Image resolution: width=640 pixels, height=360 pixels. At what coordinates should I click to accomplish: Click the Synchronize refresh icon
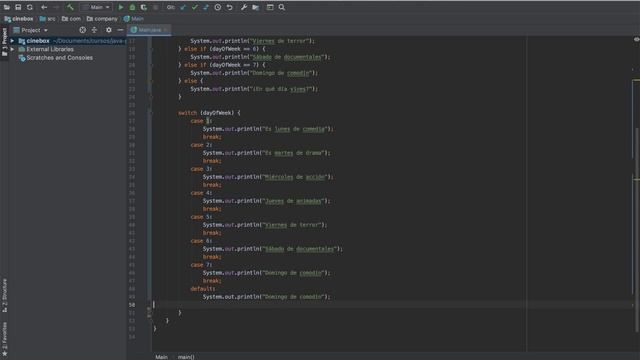point(30,7)
